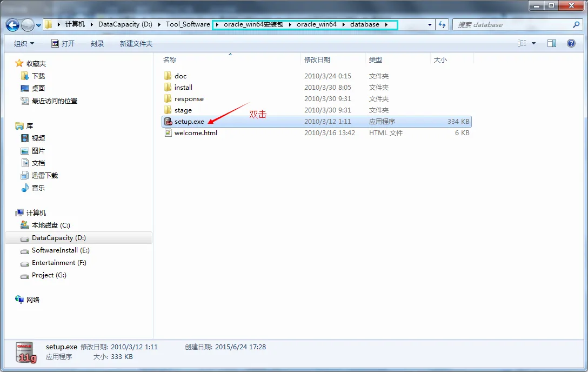Select the setup.exe Oracle icon
Viewport: 588px width, 372px height.
click(x=169, y=122)
